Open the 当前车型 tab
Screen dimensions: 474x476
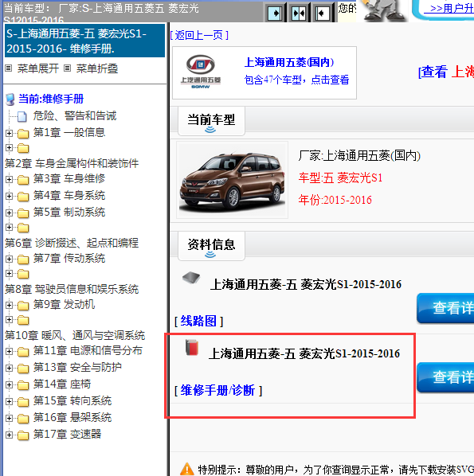coord(211,121)
